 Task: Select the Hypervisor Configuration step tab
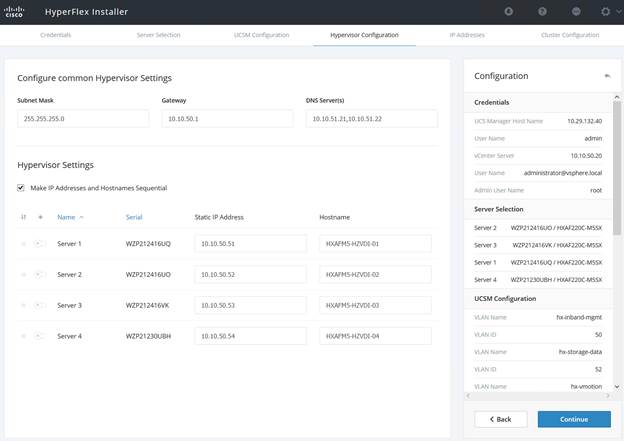364,35
